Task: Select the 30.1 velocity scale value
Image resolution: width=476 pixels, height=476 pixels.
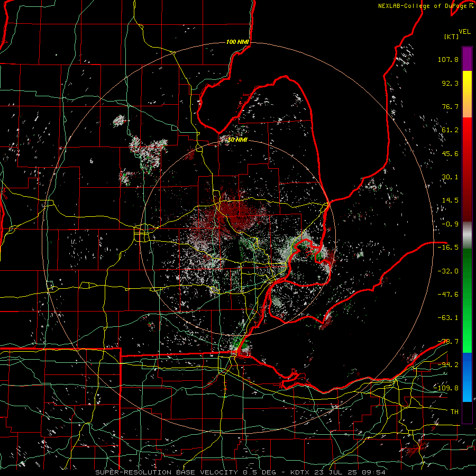Action: [450, 177]
